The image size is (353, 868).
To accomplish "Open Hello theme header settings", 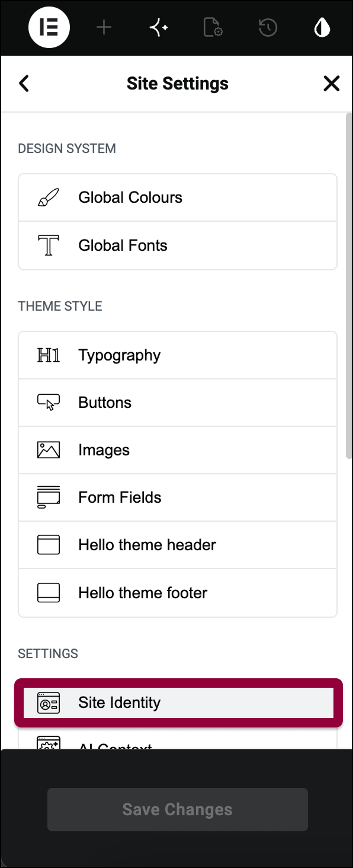I will pos(178,545).
